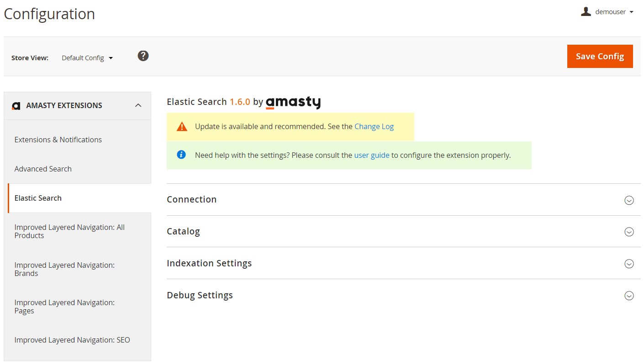Open the Change Log link

coord(374,126)
